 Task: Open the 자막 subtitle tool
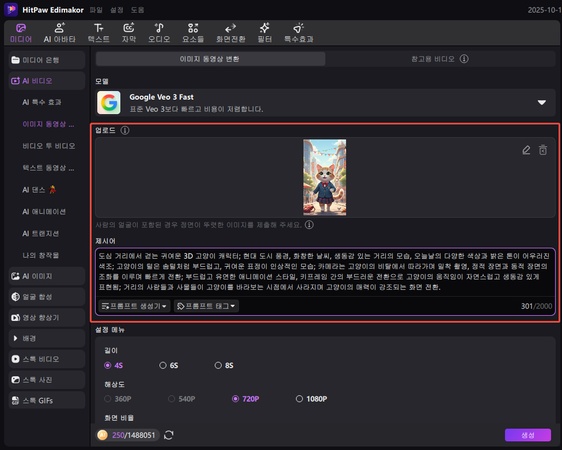(129, 33)
